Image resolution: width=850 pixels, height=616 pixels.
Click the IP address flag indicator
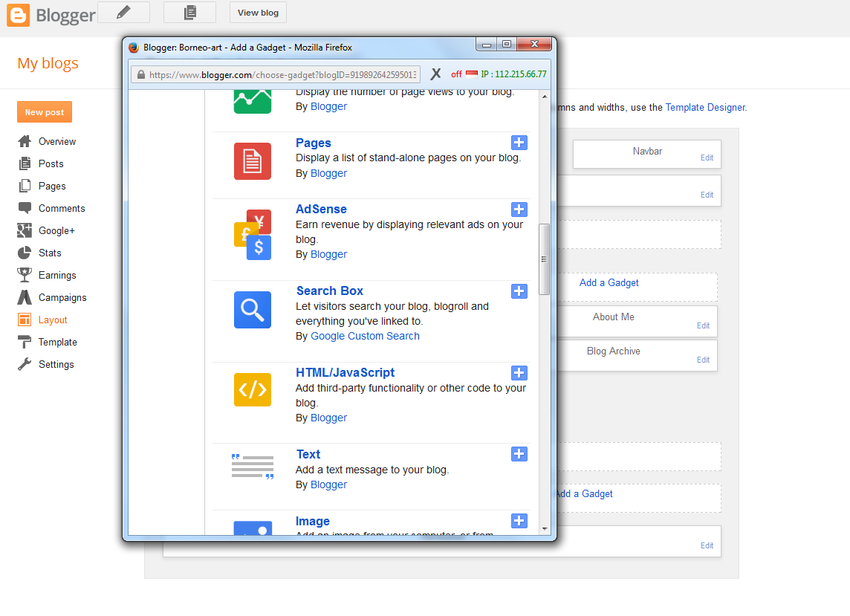tap(472, 74)
